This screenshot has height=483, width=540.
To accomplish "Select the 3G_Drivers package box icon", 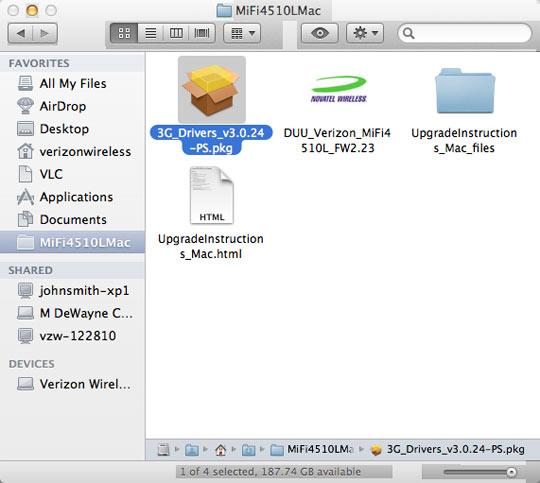I will pyautogui.click(x=211, y=90).
